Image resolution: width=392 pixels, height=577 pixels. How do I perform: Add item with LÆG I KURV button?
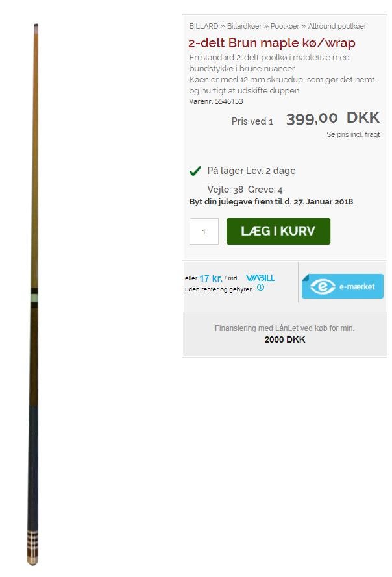tap(278, 231)
